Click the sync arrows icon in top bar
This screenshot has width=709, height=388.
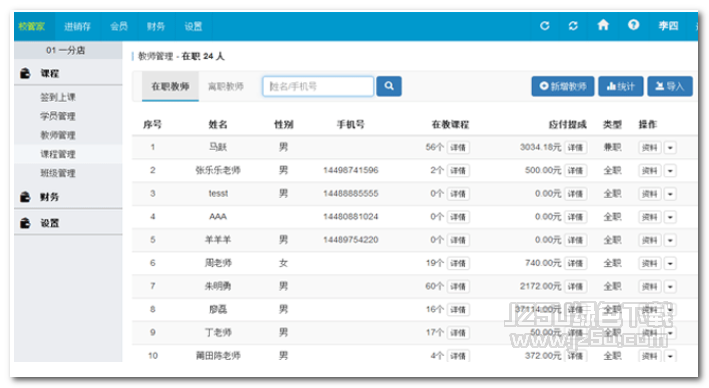point(573,26)
